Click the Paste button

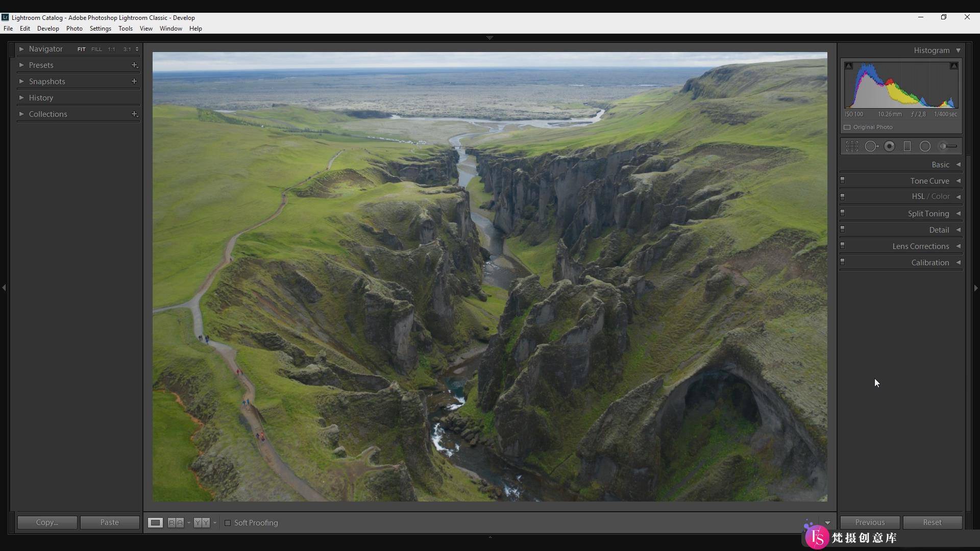[110, 522]
